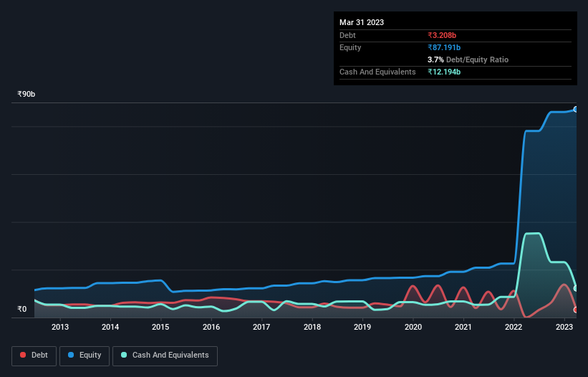
Task: Click the 2019 x-axis label
Action: pos(362,327)
